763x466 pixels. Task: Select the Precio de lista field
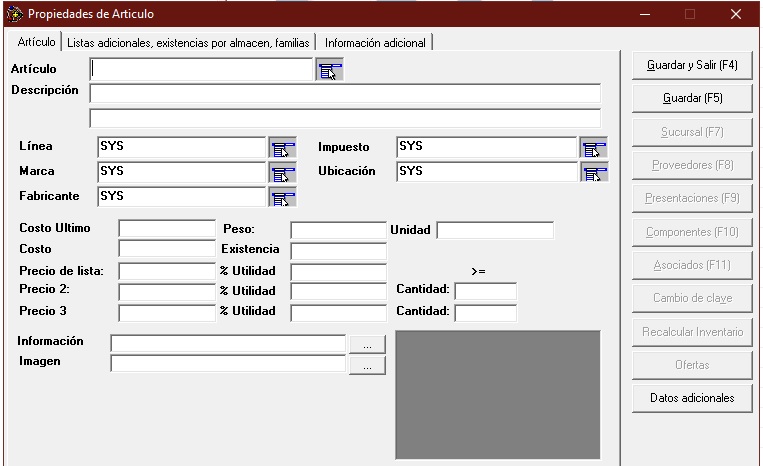click(x=167, y=271)
